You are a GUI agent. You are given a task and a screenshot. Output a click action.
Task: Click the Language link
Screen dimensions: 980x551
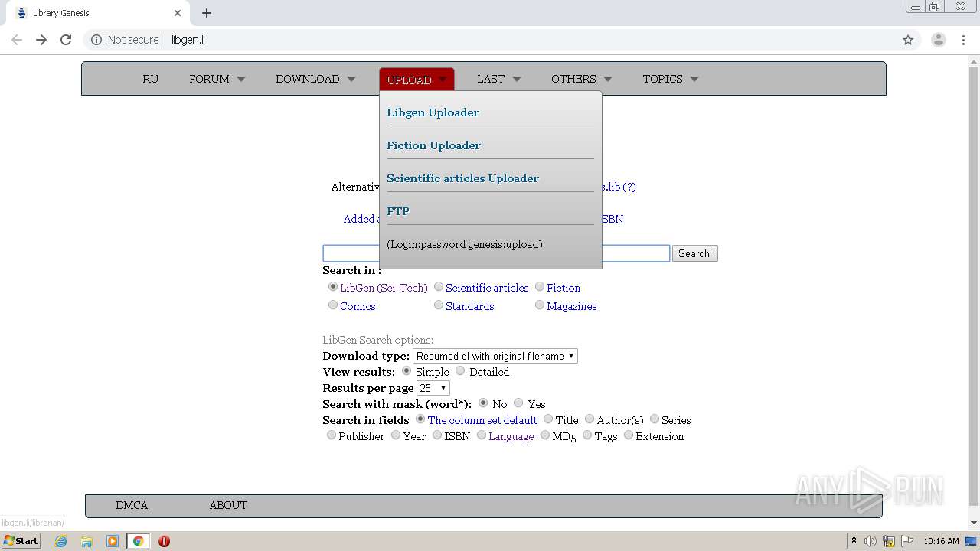(511, 436)
